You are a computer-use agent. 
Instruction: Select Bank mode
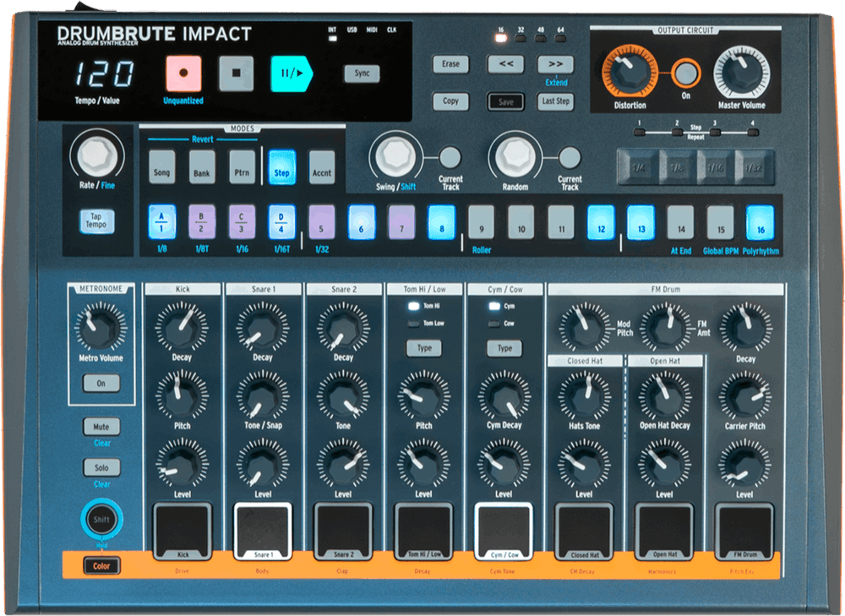tap(202, 167)
